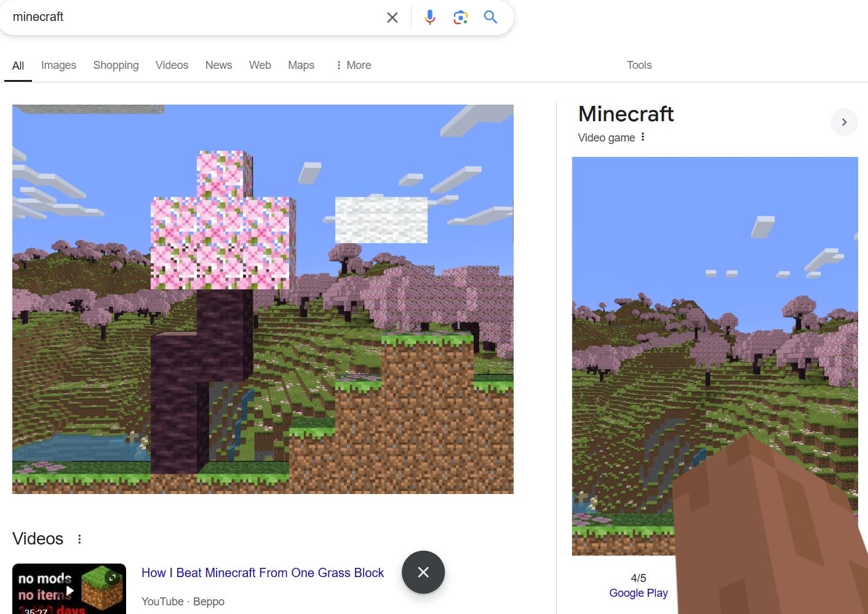Start a voice search with the microphone
This screenshot has width=868, height=614.
point(429,17)
